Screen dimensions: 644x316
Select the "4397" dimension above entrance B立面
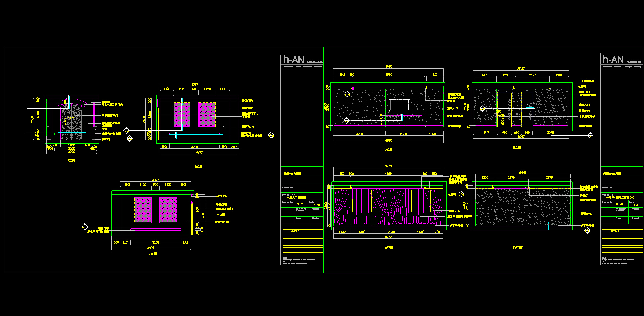195,85
